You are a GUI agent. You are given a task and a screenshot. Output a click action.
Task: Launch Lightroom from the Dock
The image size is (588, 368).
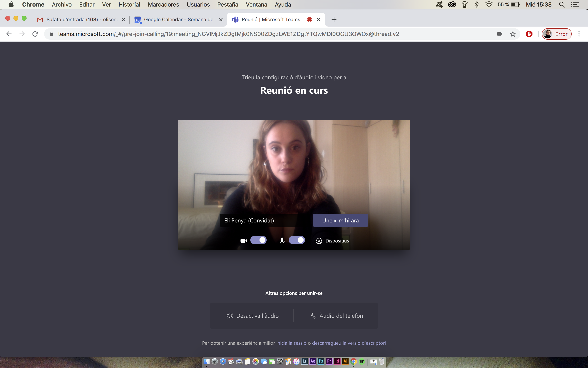[x=304, y=361]
